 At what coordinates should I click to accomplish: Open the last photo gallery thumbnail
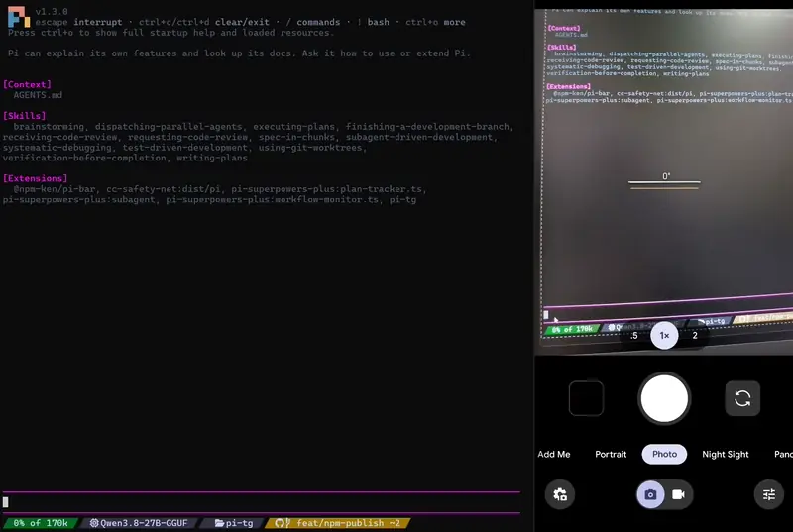[586, 398]
